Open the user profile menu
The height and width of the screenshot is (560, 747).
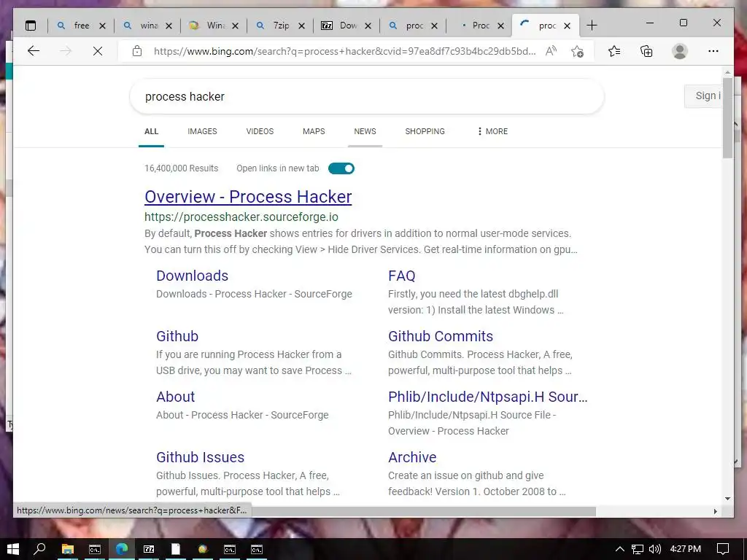680,51
